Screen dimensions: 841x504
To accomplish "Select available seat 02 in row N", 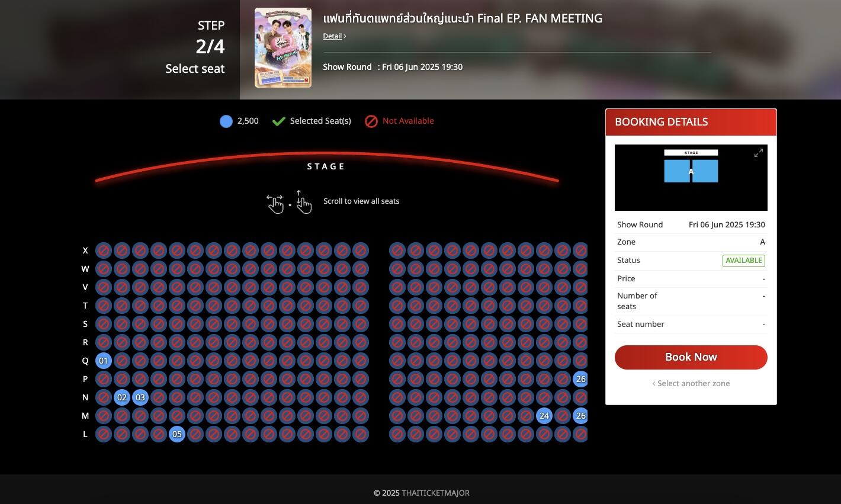I will 122,397.
